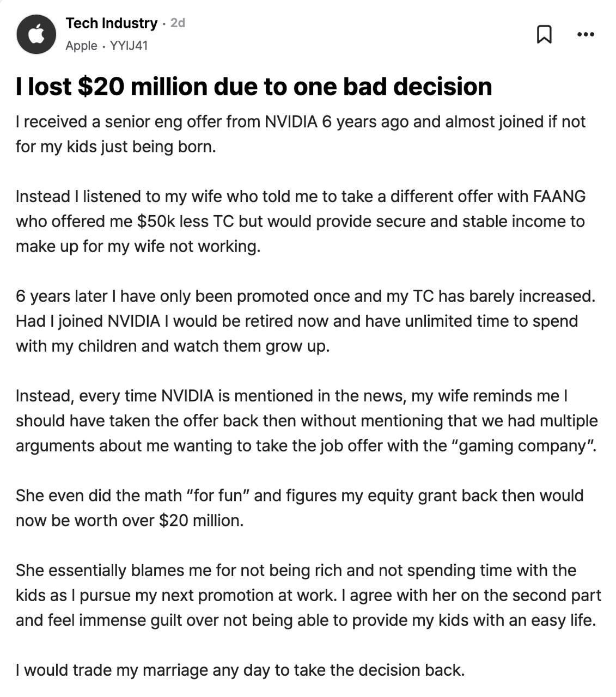
Task: Click the paragraph starting "6 years later"
Action: point(305,321)
